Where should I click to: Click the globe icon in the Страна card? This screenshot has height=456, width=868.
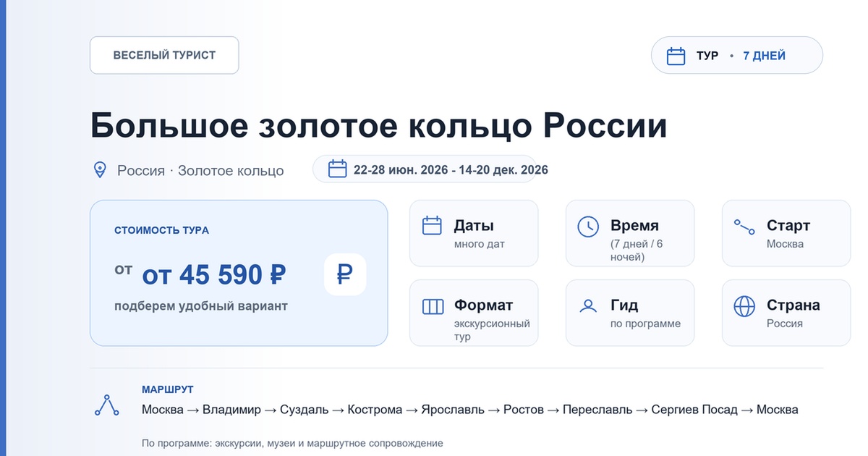pos(744,306)
